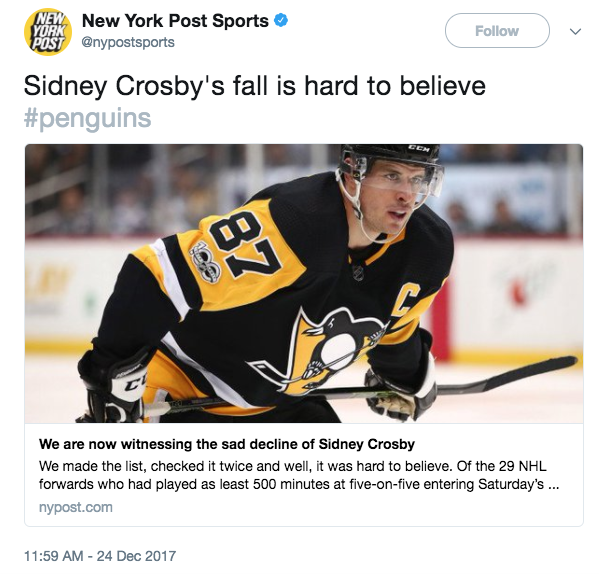Open the New York Post Sports profile name
Image resolution: width=599 pixels, height=574 pixels.
(x=175, y=21)
